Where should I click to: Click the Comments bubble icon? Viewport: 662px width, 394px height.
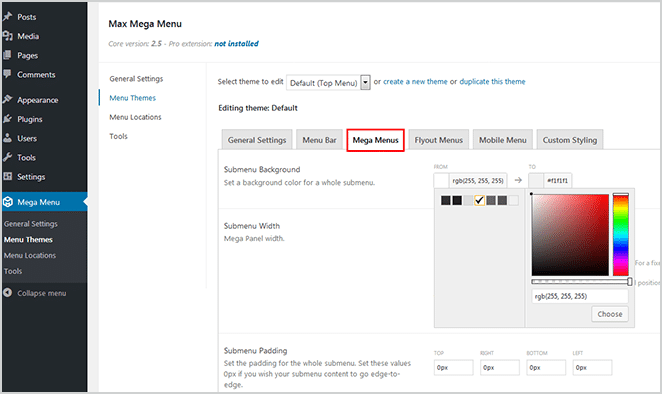[x=7, y=74]
